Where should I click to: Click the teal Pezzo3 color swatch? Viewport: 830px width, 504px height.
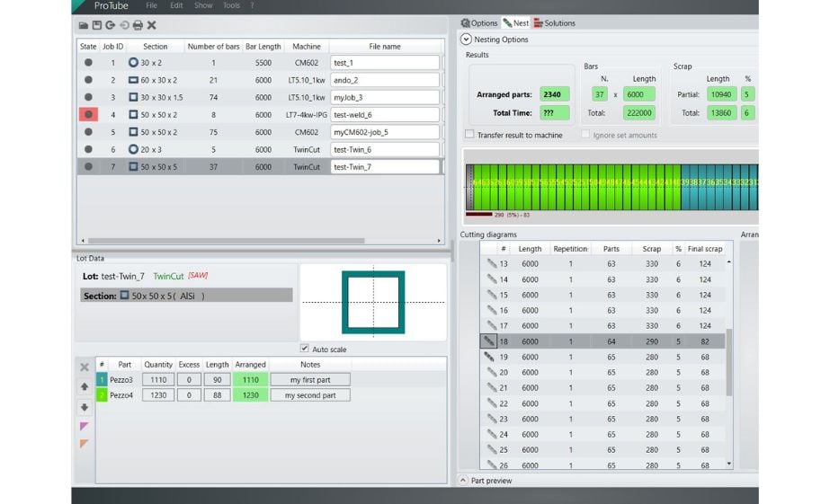tap(102, 380)
